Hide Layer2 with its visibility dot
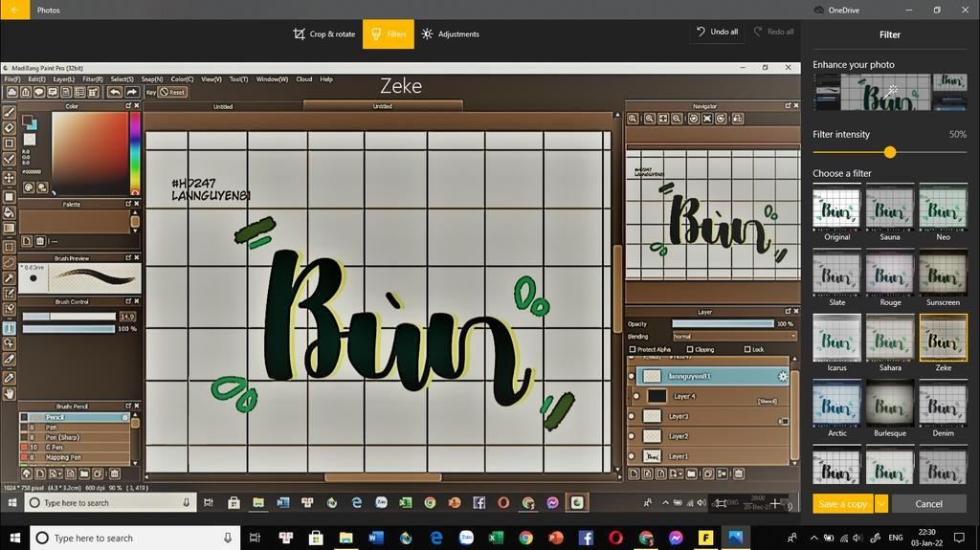 point(632,436)
